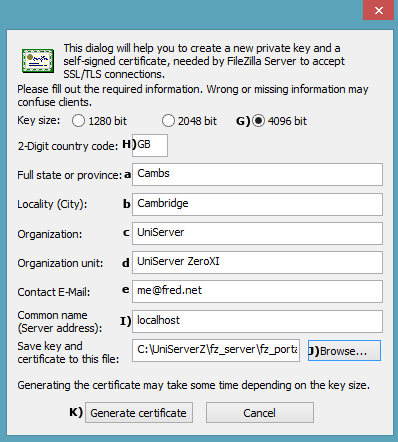The height and width of the screenshot is (442, 398).
Task: Click the 'Contact E-Mail:' label
Action: (x=54, y=292)
